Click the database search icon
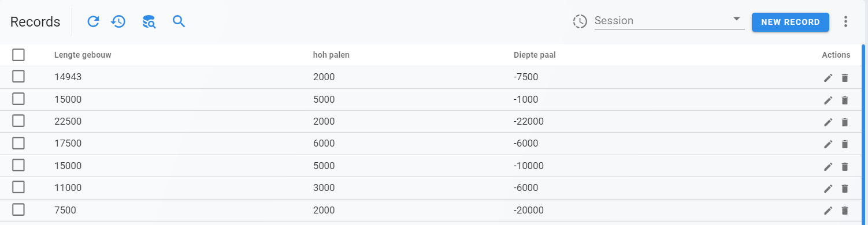Screen dimensions: 868x225 (x=149, y=22)
